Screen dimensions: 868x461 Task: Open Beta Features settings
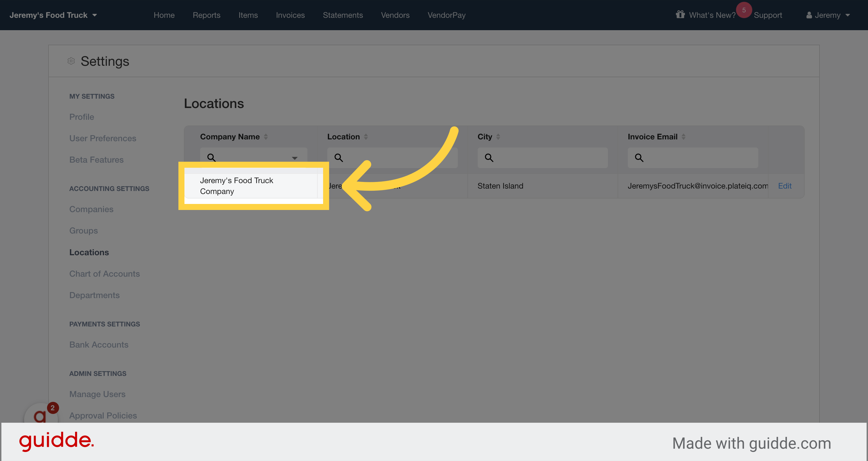(x=96, y=160)
